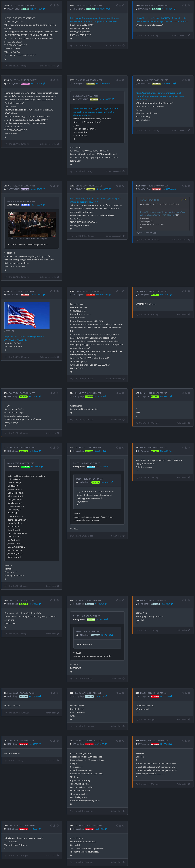
Task: Open the quoted oversight.house.gov link in post 2555
Action: pos(96,112)
